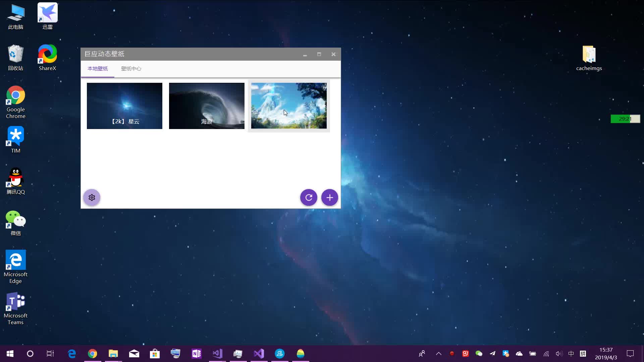Click the circular refresh wallpaper list button
Screen dimensions: 644x362
pyautogui.click(x=309, y=197)
